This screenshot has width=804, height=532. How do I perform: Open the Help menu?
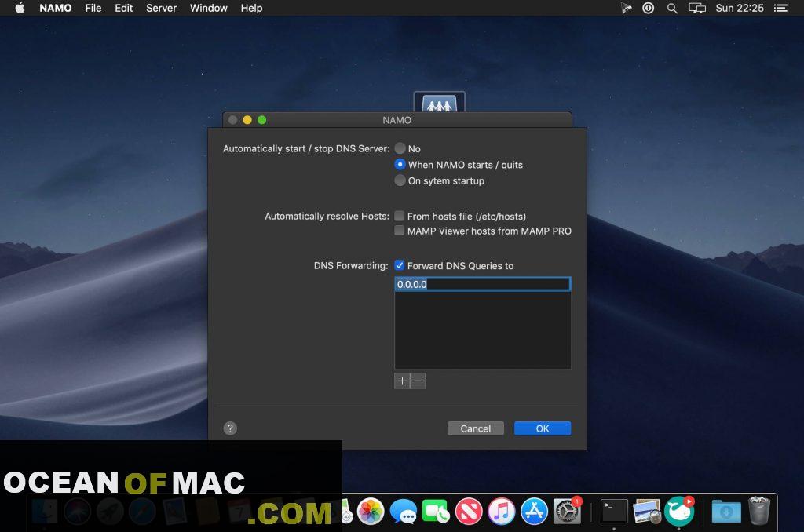(x=251, y=8)
